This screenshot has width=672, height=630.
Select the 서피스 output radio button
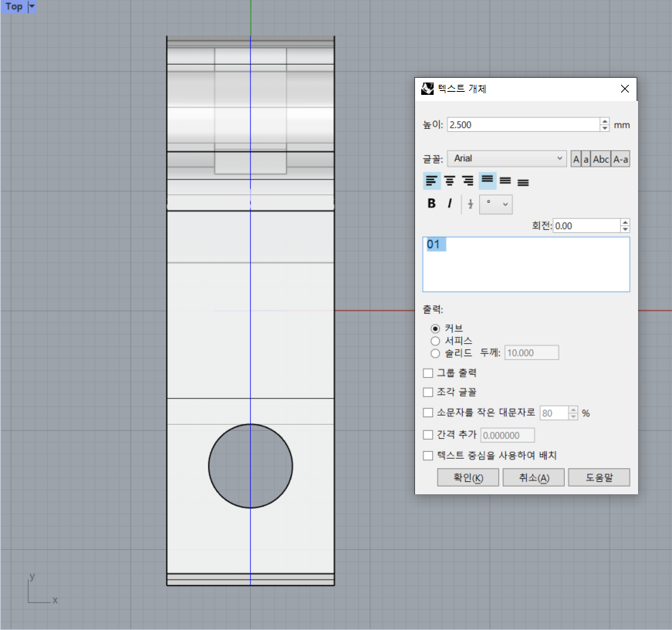click(435, 340)
